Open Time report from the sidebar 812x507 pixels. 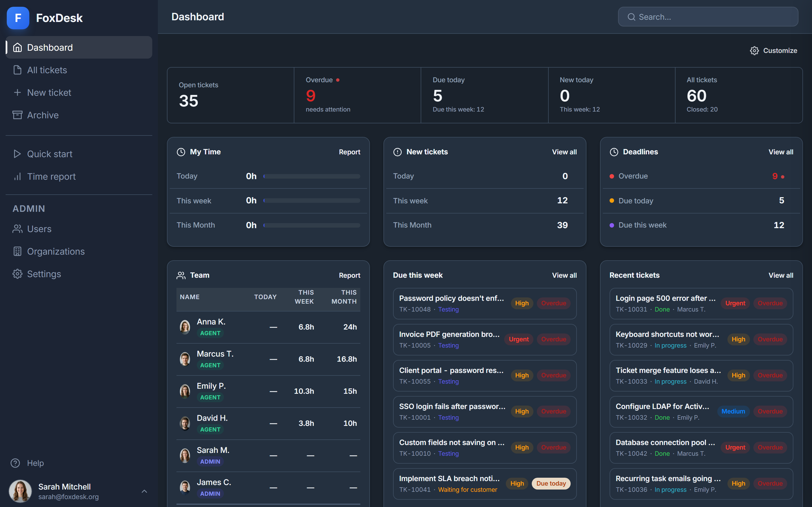[x=51, y=176]
